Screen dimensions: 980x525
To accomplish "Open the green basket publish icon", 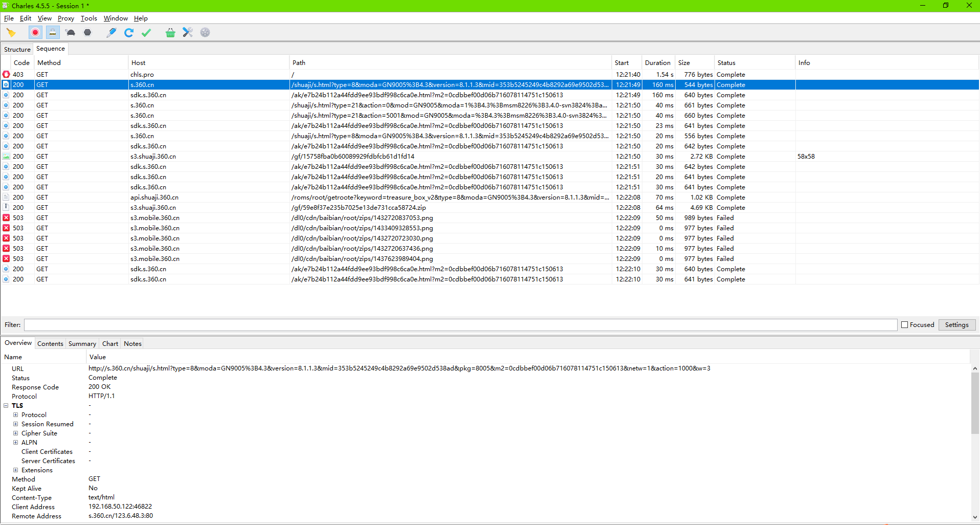I will (170, 33).
